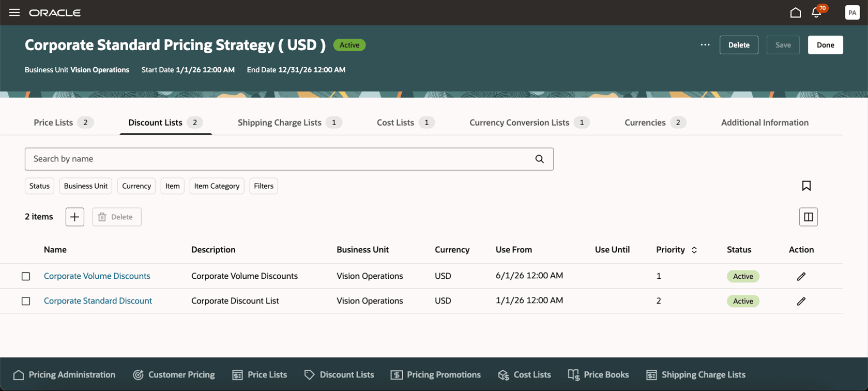This screenshot has width=868, height=391.
Task: Open the hamburger navigation menu
Action: (14, 12)
